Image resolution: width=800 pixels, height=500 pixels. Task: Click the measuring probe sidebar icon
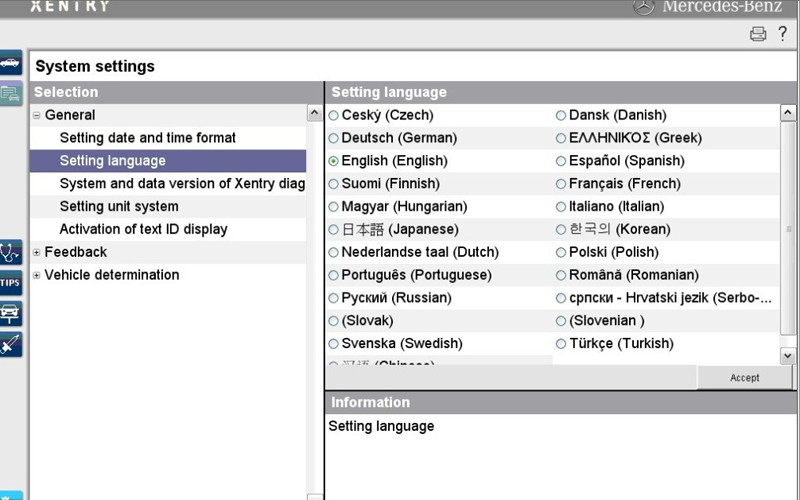tap(10, 344)
